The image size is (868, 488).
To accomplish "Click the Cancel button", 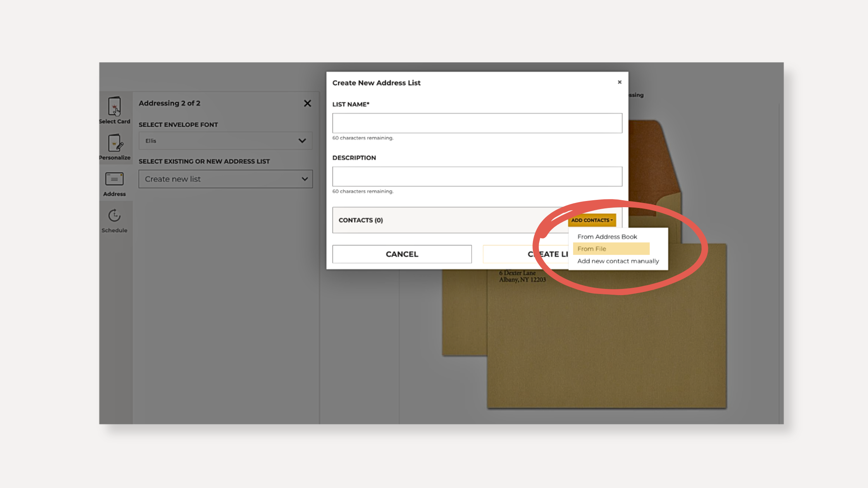I will point(402,254).
